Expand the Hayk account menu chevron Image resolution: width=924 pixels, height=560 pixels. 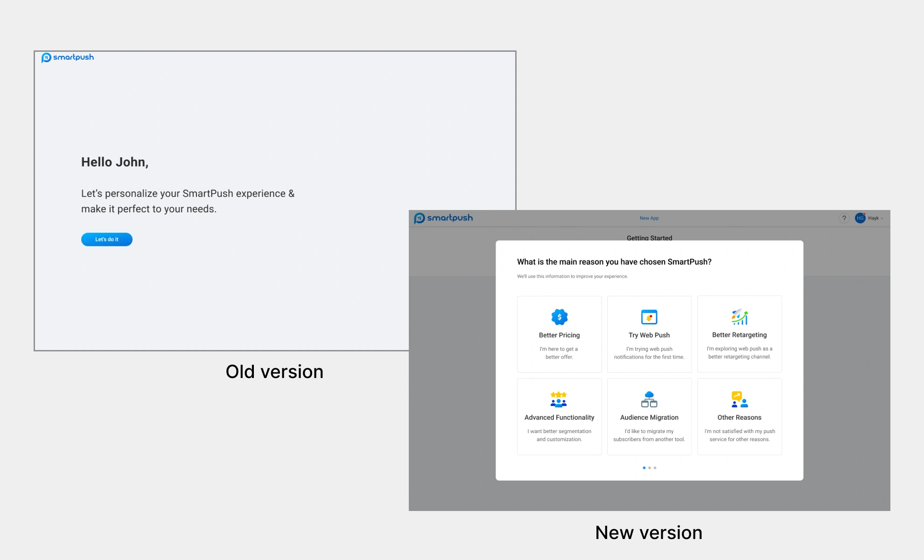[x=881, y=218]
